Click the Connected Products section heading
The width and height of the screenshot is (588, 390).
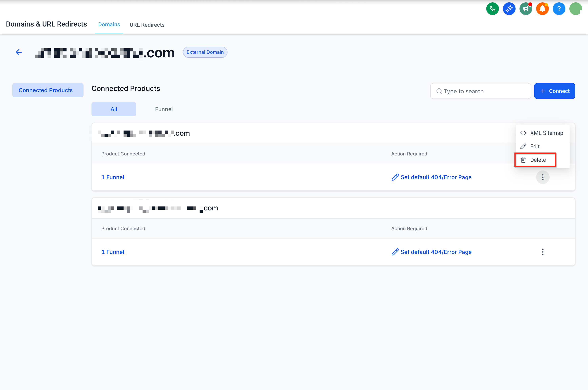[126, 89]
